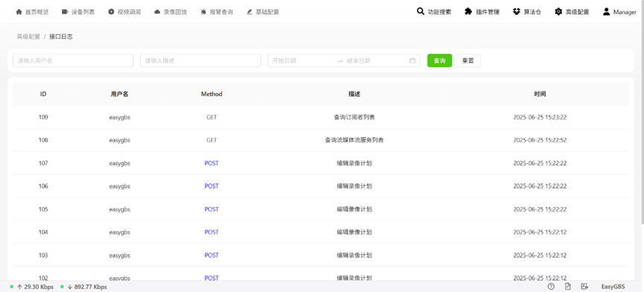Click the 高级配置 breadcrumb link
644x292 pixels.
(28, 36)
